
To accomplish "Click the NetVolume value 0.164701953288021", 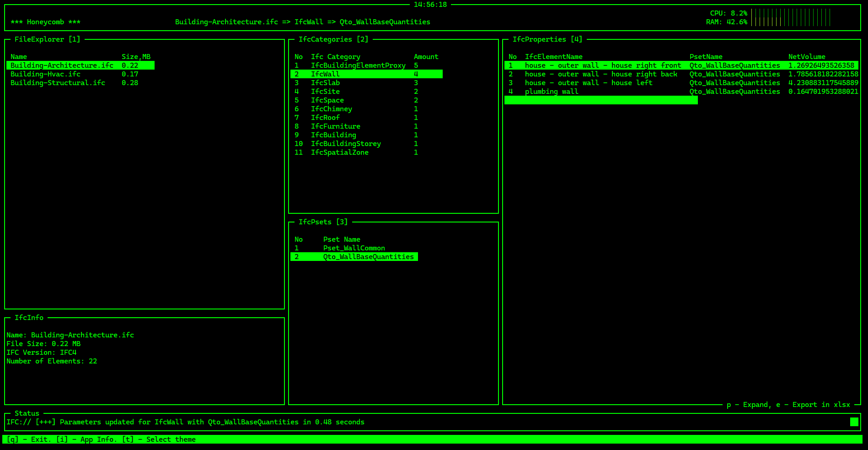I will 823,92.
